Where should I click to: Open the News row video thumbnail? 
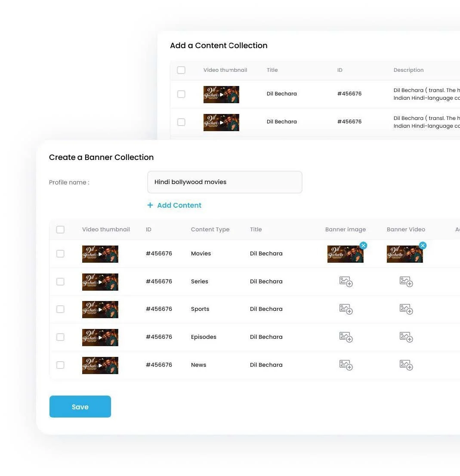(x=100, y=365)
